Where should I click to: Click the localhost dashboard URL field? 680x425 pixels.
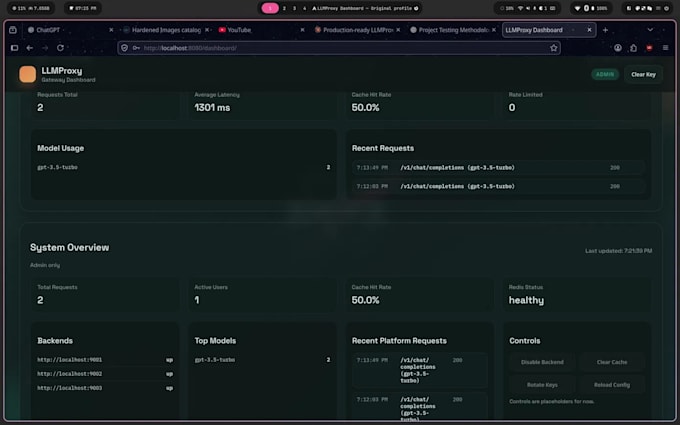coord(338,48)
